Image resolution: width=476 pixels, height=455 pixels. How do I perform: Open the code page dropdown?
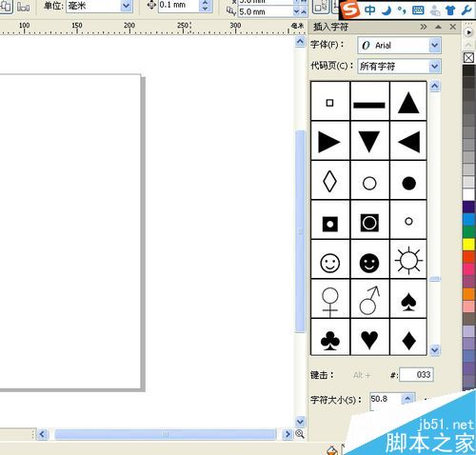pos(435,67)
